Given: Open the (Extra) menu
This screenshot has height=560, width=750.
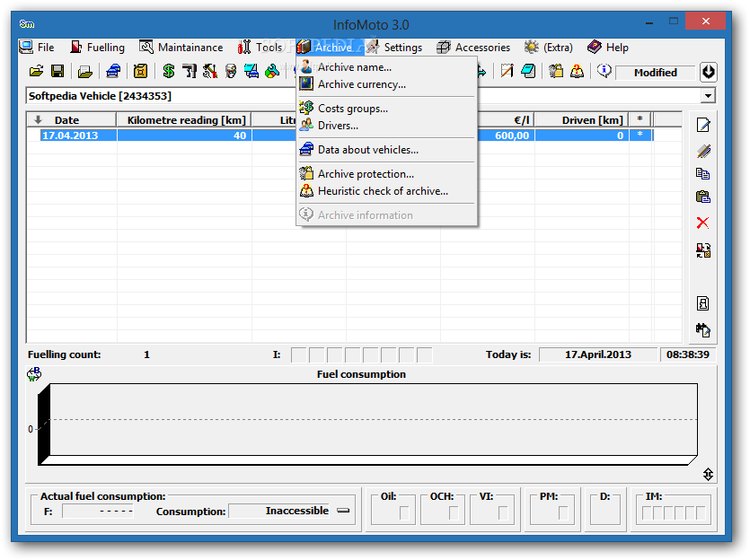Looking at the screenshot, I should coord(549,48).
